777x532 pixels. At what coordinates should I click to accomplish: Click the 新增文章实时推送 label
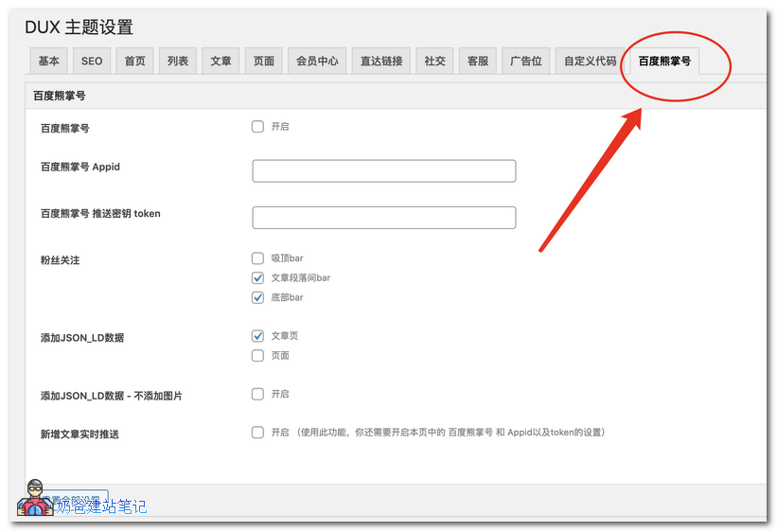[x=79, y=434]
